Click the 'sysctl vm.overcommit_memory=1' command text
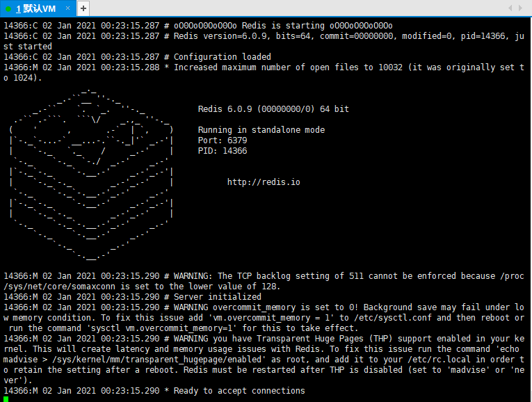532x402 pixels. [x=161, y=328]
